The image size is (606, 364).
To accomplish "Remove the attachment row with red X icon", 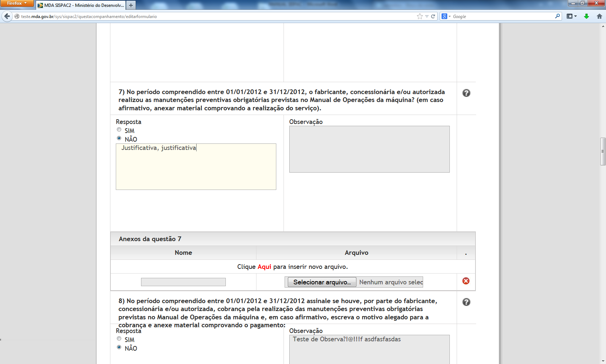I will pos(466,281).
